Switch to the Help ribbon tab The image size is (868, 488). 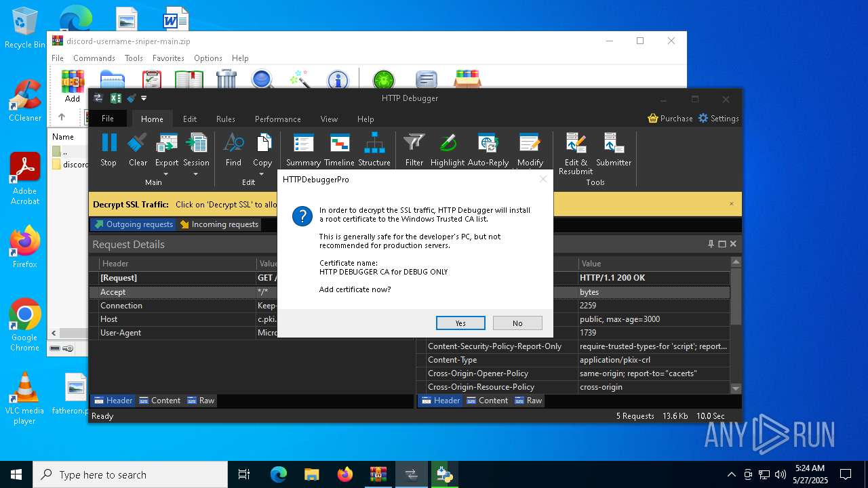(x=366, y=119)
